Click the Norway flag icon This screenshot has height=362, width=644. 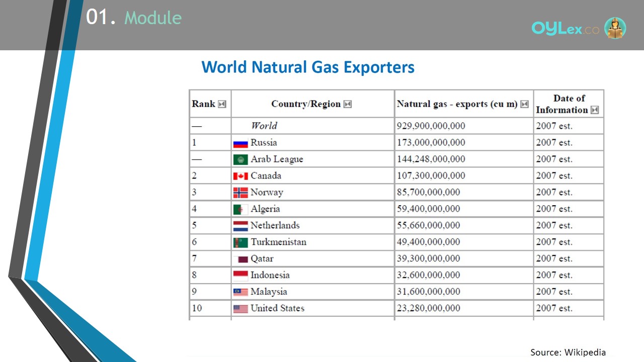240,193
